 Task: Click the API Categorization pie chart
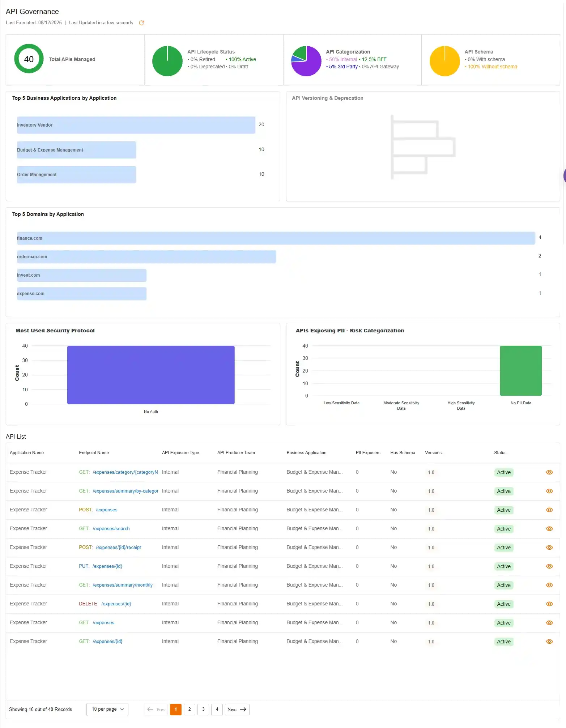coord(306,61)
